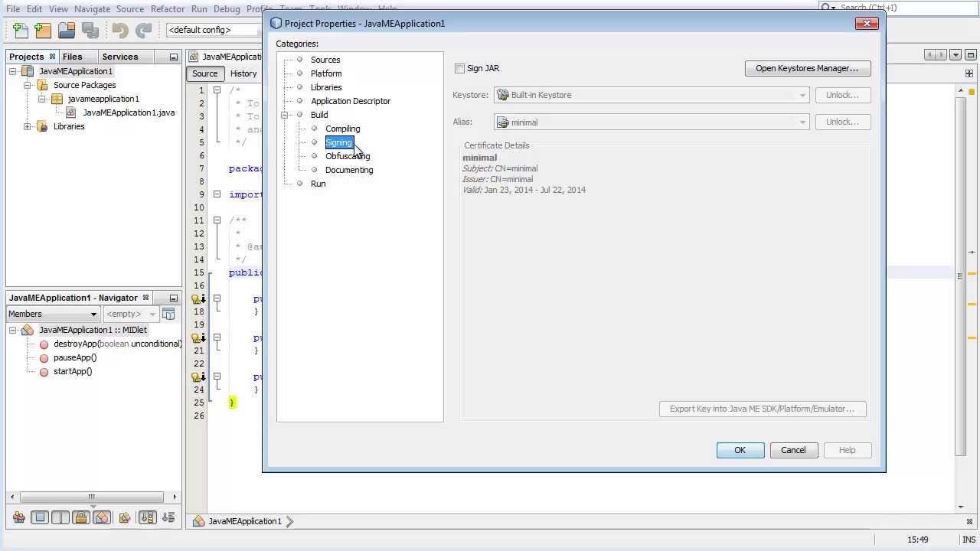This screenshot has height=551, width=980.
Task: Select the Compiling category
Action: coord(342,129)
